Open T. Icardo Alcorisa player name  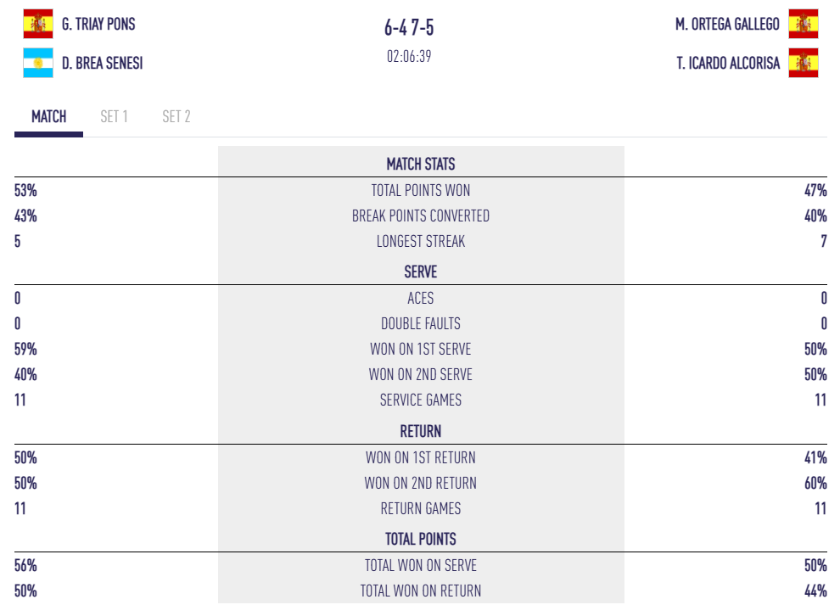728,63
